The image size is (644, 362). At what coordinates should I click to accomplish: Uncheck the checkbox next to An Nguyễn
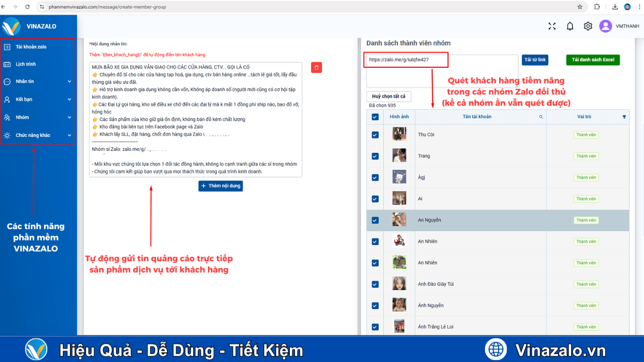pos(375,220)
